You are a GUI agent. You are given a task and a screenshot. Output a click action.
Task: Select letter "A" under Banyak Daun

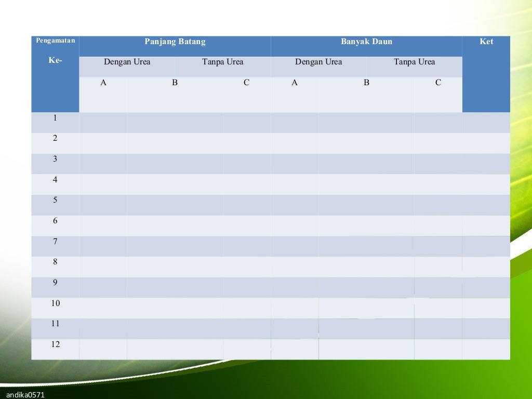click(x=295, y=83)
